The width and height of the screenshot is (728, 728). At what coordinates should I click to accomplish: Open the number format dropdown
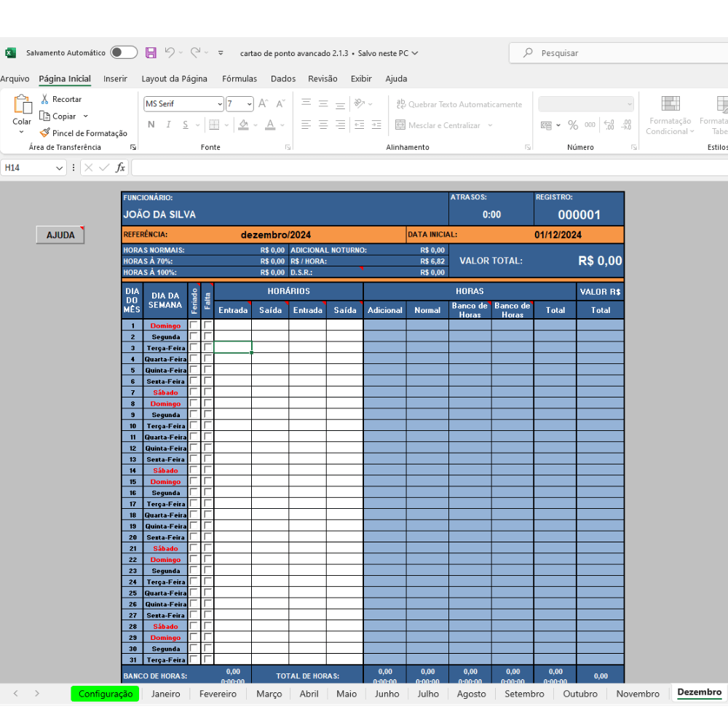click(629, 104)
